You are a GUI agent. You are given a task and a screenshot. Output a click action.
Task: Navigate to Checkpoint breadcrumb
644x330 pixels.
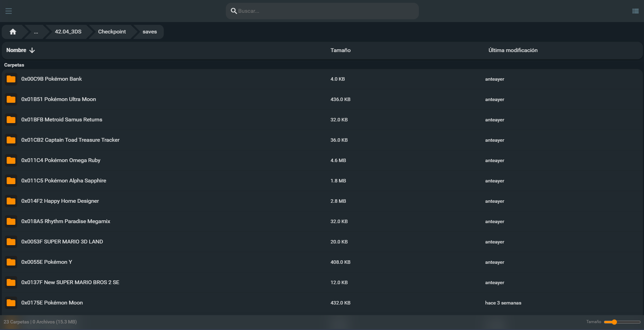tap(112, 32)
